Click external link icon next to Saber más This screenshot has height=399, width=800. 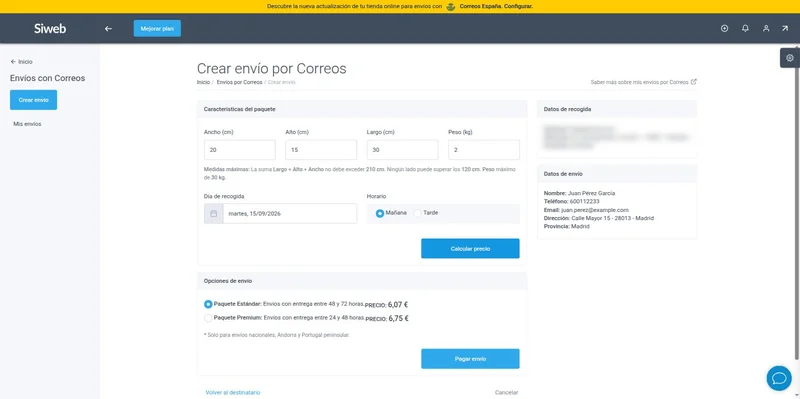pos(693,82)
